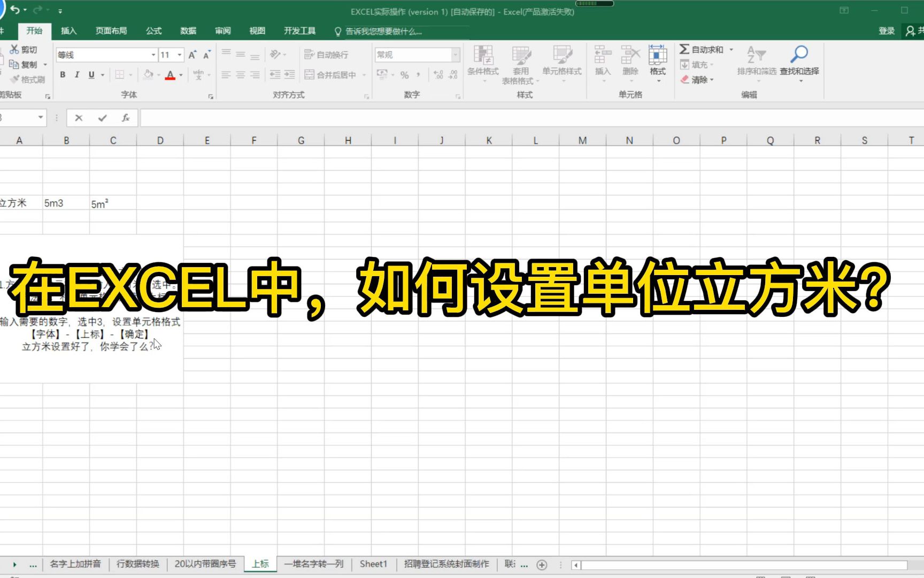Click the decrease decimal icon

453,75
